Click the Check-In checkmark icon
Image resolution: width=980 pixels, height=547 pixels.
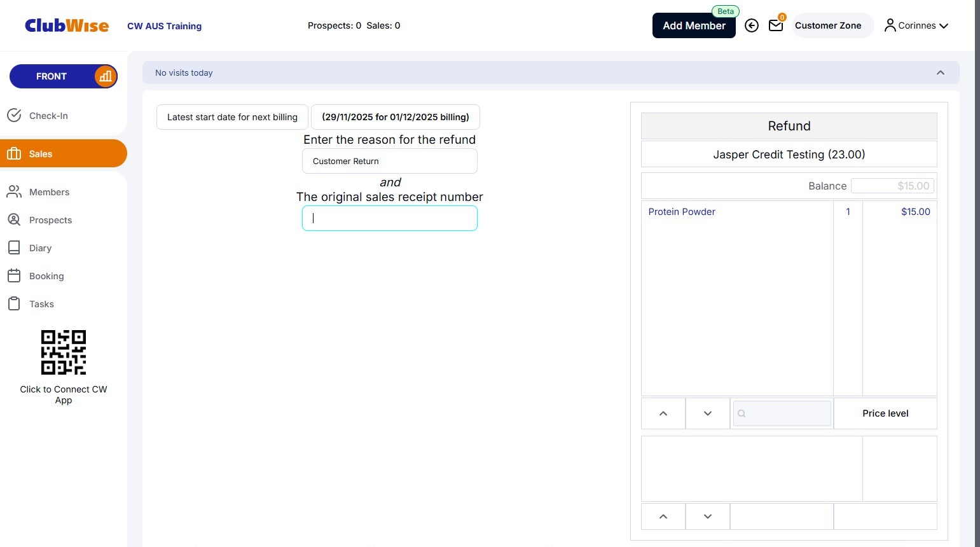click(14, 115)
